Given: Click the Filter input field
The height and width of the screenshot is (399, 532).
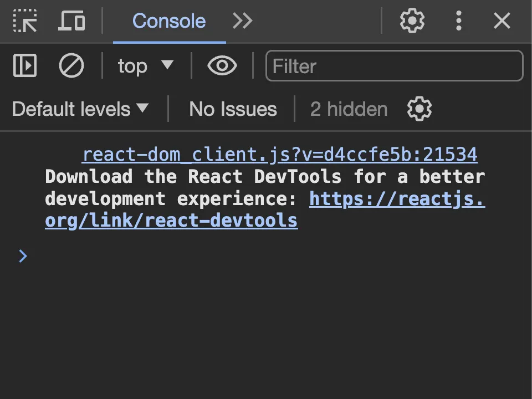Looking at the screenshot, I should point(395,66).
